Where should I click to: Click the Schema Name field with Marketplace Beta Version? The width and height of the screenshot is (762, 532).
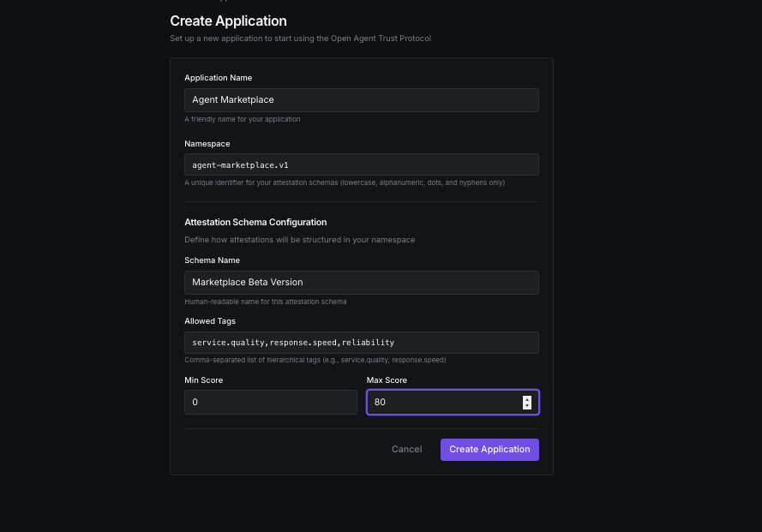(x=361, y=282)
